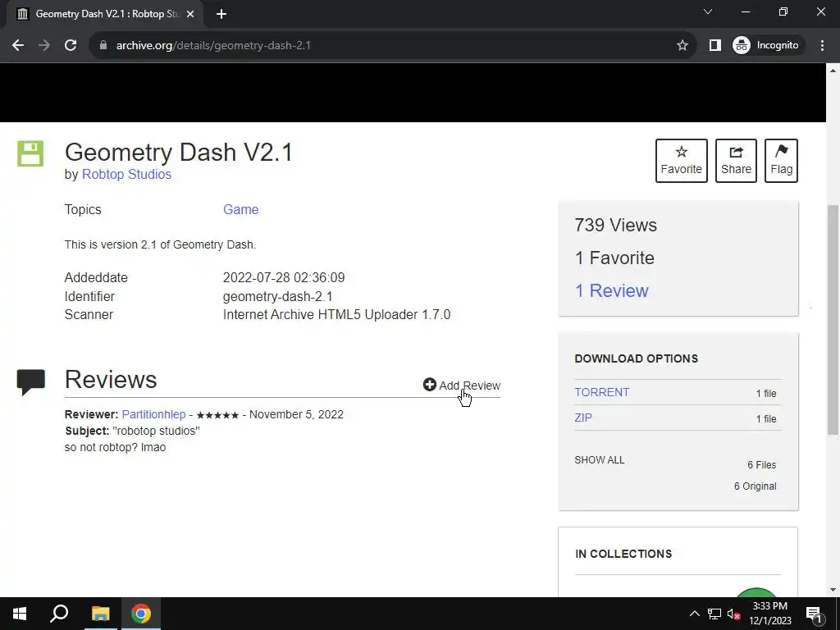Click the identifier text geometry-dash-2.1

pos(277,296)
